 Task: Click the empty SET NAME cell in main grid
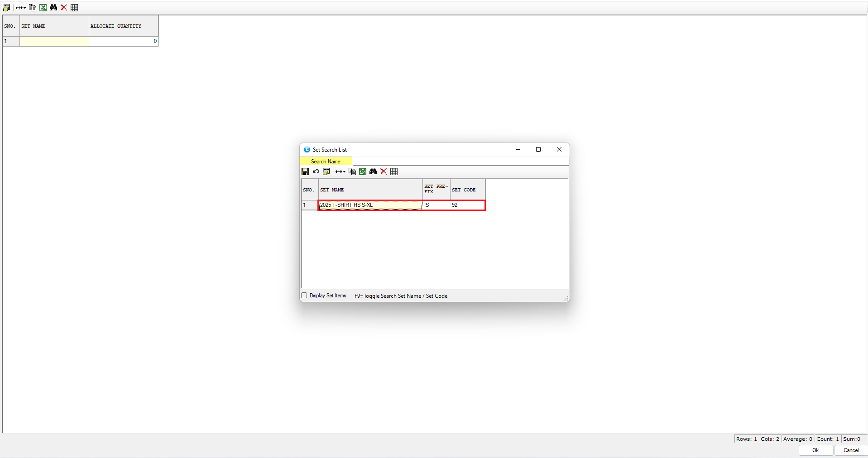click(54, 41)
